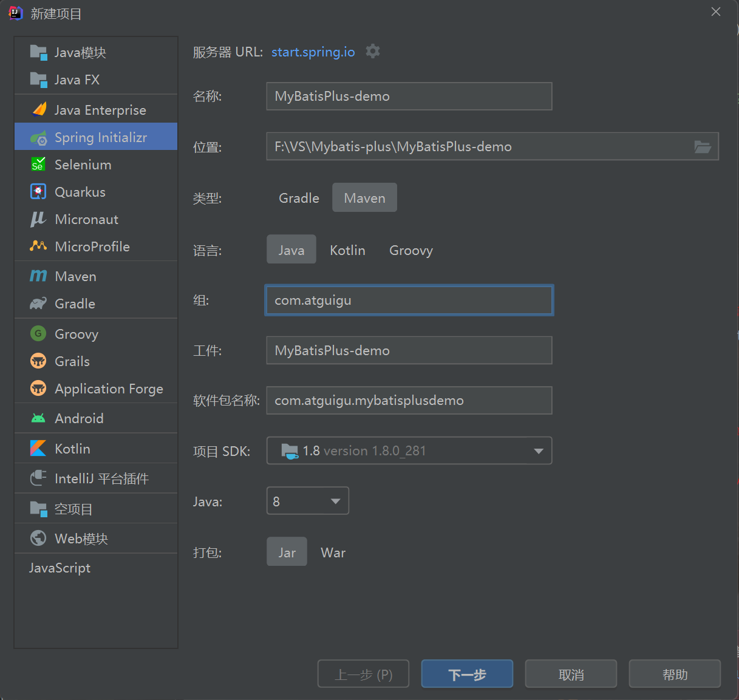739x700 pixels.
Task: Select Java Enterprise project type
Action: coord(96,110)
